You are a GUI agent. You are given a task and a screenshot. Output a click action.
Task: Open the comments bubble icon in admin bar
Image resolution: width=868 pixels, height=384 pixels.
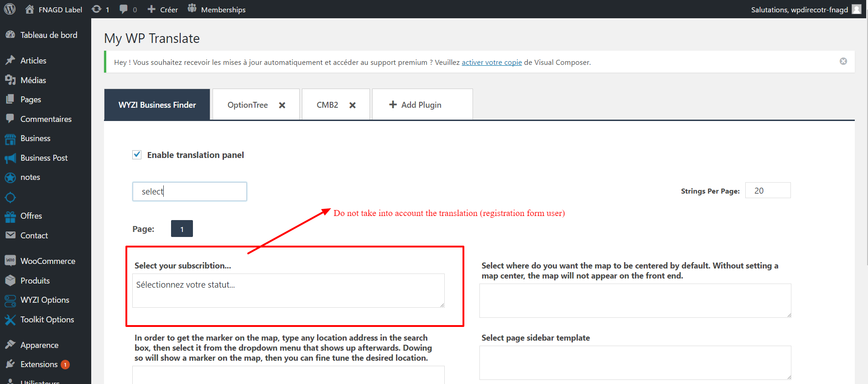click(123, 9)
